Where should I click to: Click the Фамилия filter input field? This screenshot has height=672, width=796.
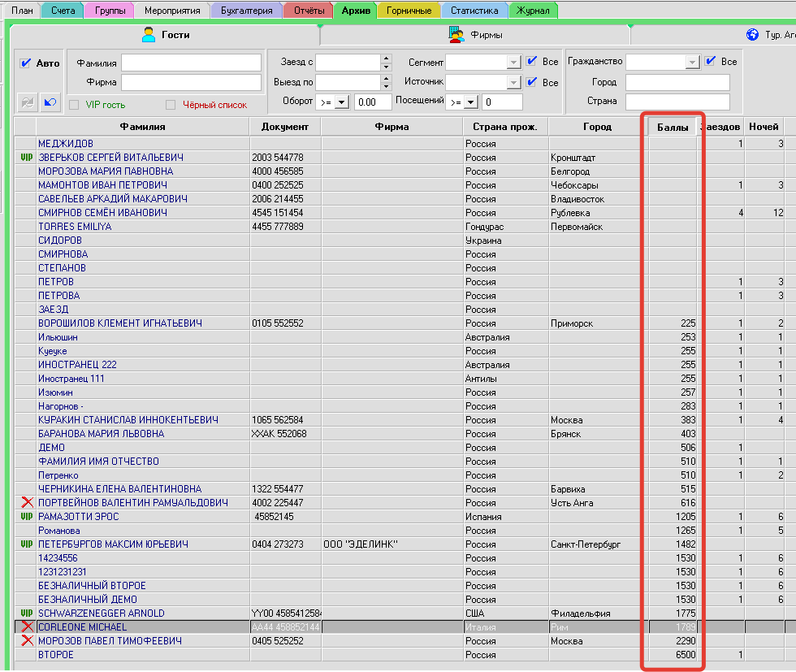click(x=191, y=63)
